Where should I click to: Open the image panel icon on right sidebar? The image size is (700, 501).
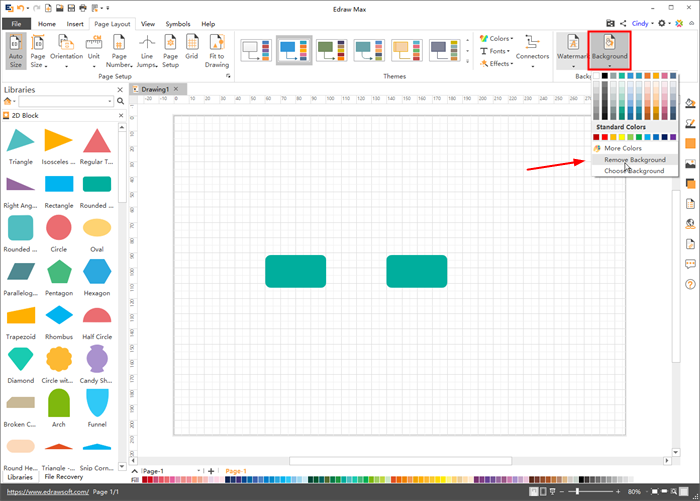pyautogui.click(x=690, y=164)
